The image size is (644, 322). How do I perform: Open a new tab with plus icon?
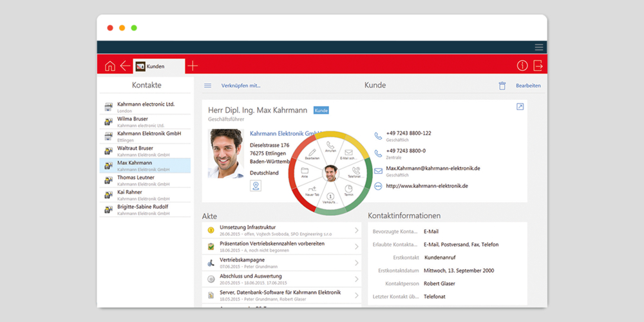click(x=193, y=66)
